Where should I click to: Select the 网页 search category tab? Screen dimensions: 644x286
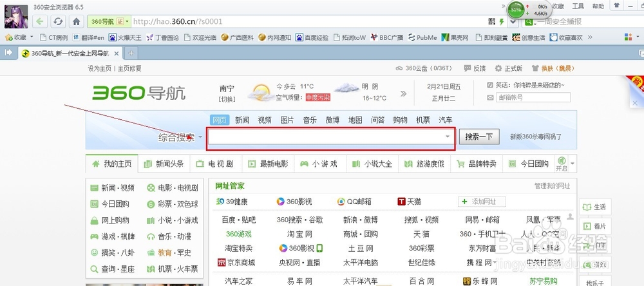[220, 120]
